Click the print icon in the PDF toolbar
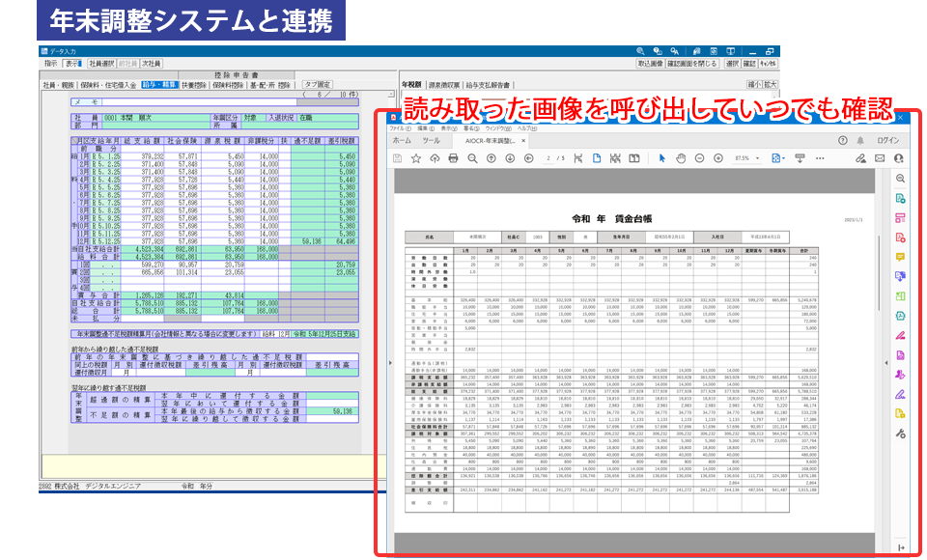Screen dimensions: 927x560 [453, 158]
